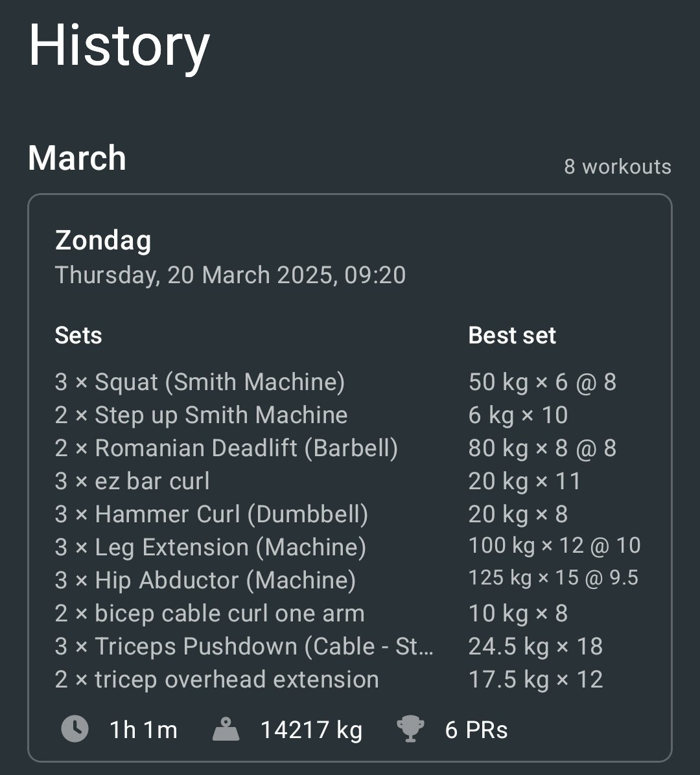700x775 pixels.
Task: Tap Hip Abductor (Machine) exercise
Action: tap(205, 581)
